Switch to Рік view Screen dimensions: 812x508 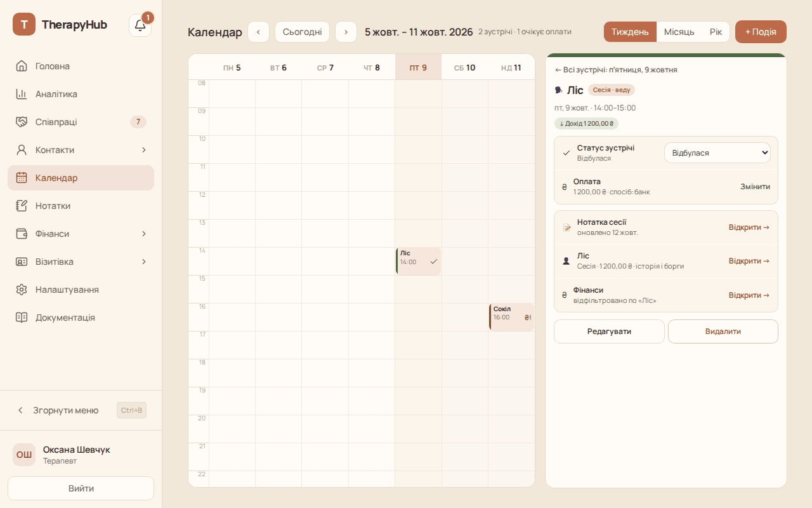[x=716, y=32]
